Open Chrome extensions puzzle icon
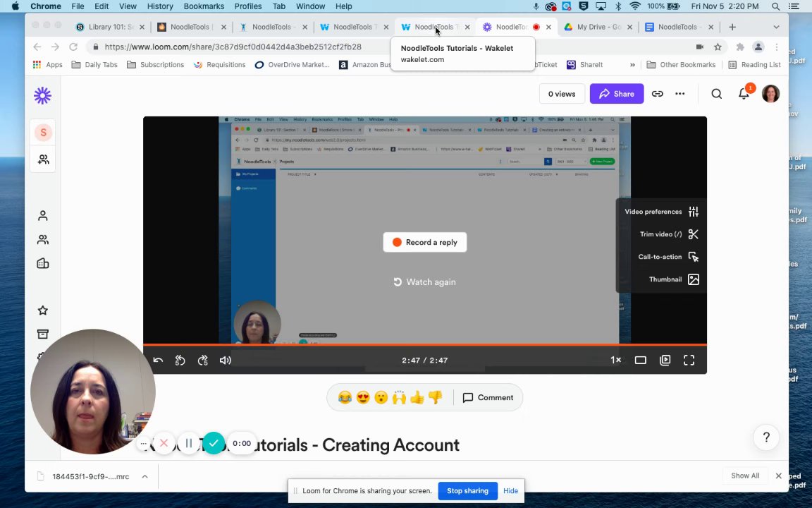The width and height of the screenshot is (812, 508). pyautogui.click(x=740, y=47)
